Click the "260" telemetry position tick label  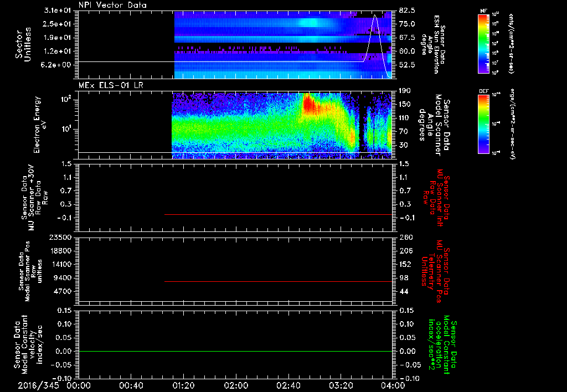405,237
